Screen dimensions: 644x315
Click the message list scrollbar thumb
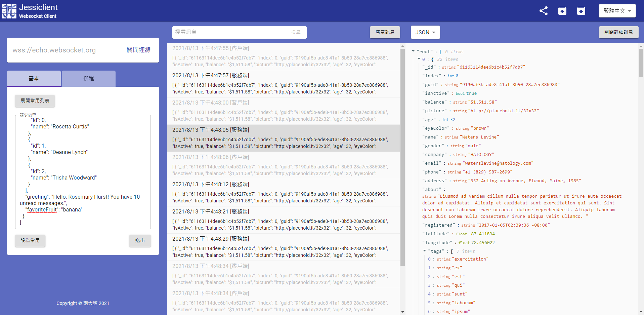point(402,157)
